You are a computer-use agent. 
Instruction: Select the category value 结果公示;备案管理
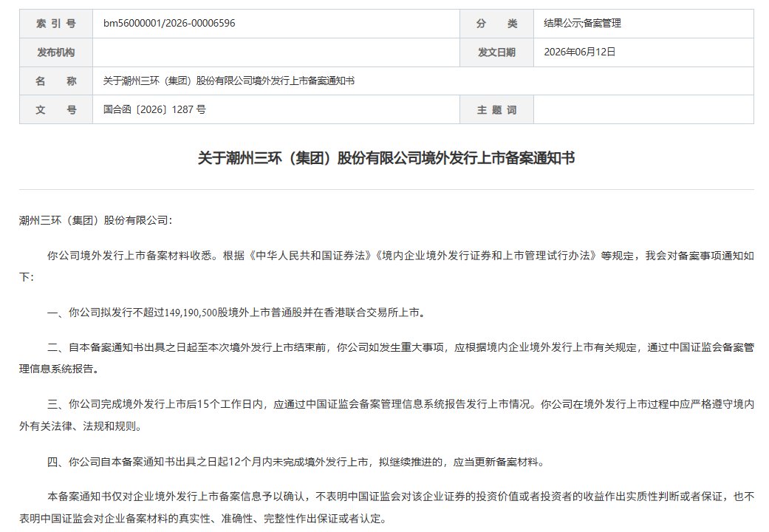tap(582, 23)
